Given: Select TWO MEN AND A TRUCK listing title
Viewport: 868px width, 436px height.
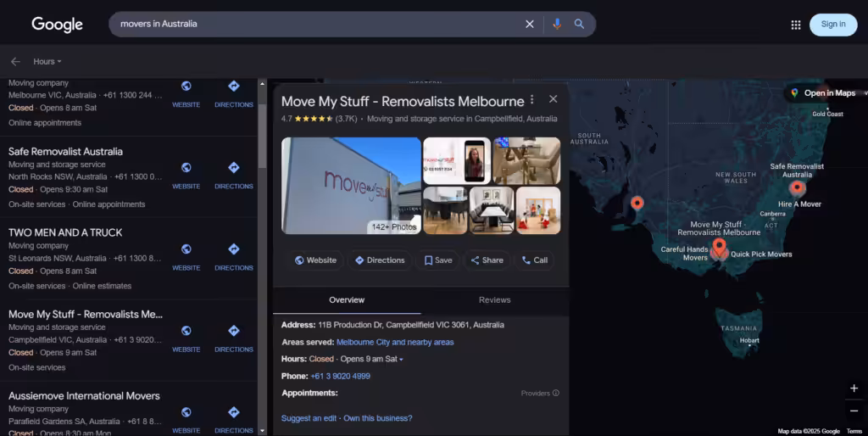Looking at the screenshot, I should click(x=65, y=232).
